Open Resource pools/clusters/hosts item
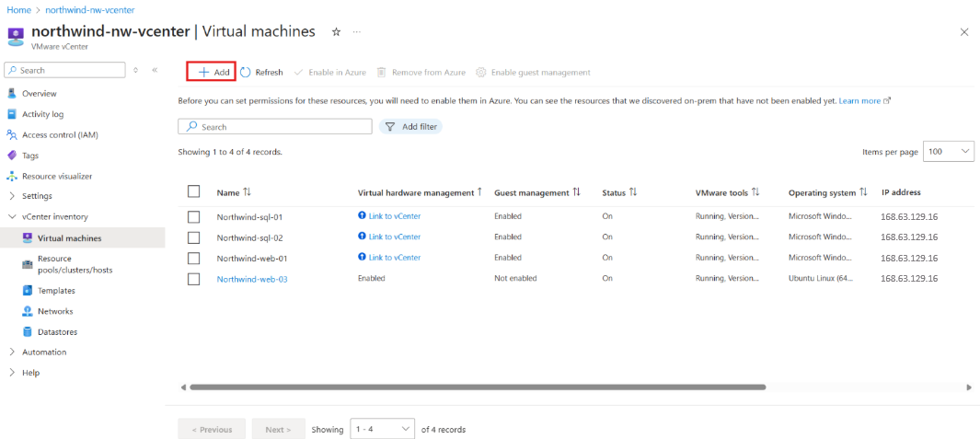 click(75, 264)
